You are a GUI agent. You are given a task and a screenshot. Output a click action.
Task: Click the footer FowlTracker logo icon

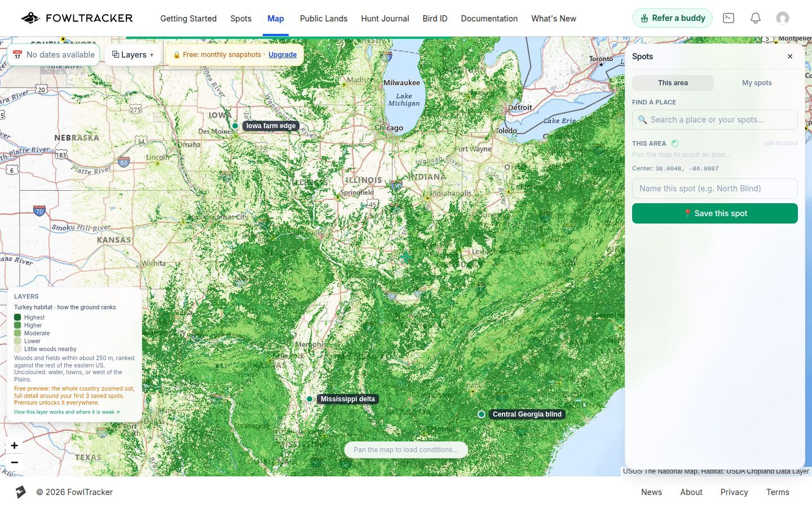[21, 492]
